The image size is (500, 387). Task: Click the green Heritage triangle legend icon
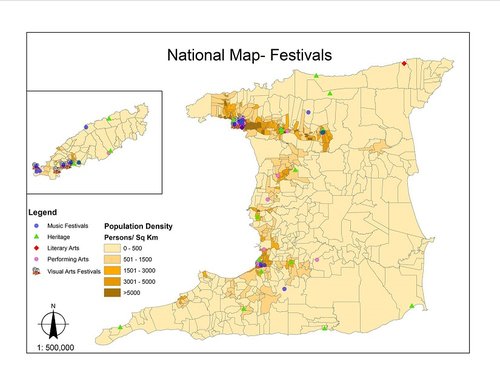click(37, 237)
